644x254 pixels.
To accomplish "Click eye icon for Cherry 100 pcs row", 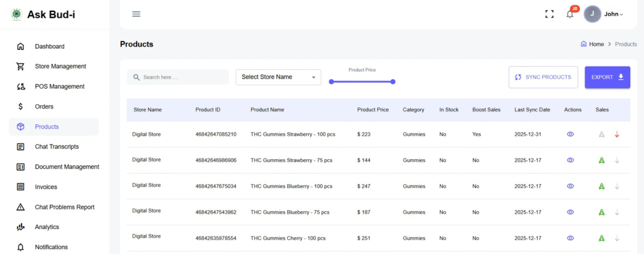I will click(x=570, y=238).
